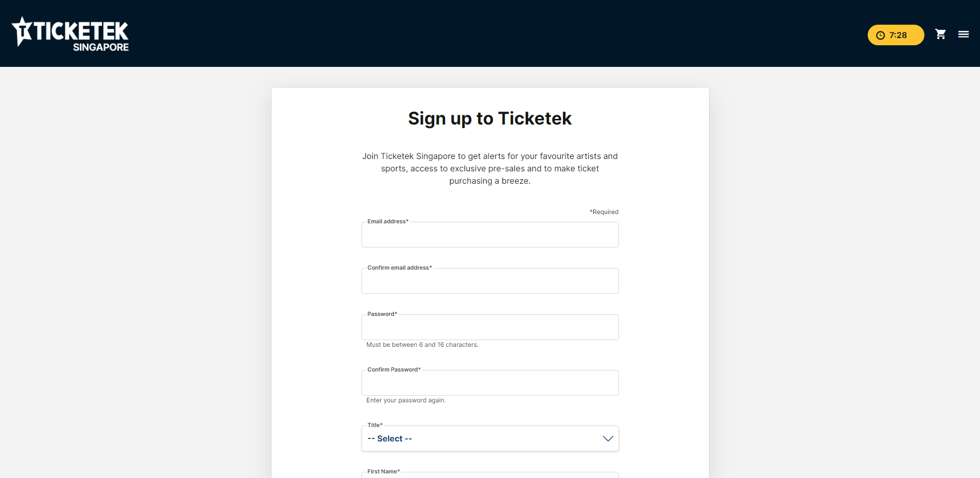This screenshot has height=478, width=980.
Task: Click inside the Email address field
Action: 490,235
